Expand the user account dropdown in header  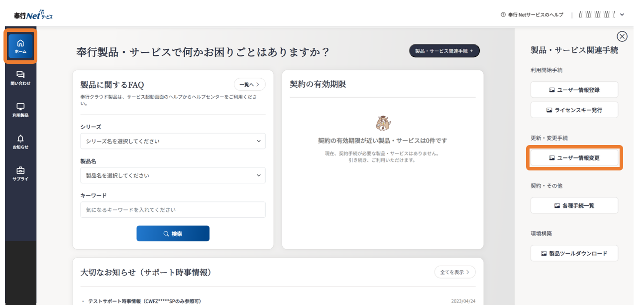pyautogui.click(x=622, y=15)
